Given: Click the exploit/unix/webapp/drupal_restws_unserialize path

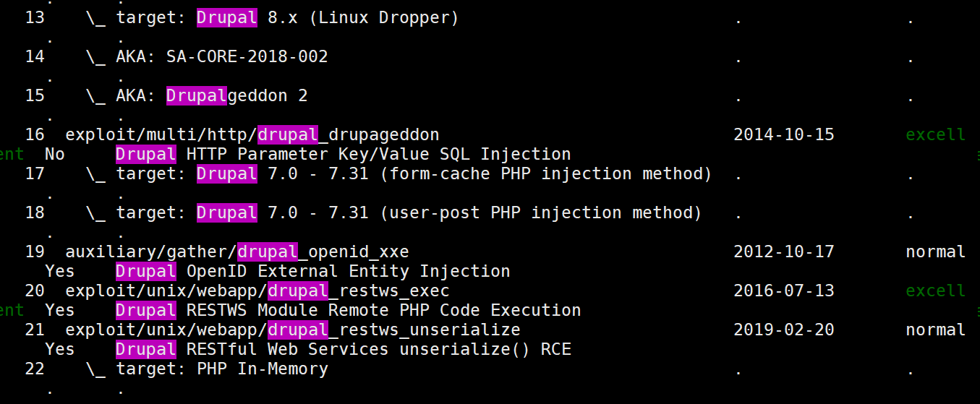Looking at the screenshot, I should 293,330.
